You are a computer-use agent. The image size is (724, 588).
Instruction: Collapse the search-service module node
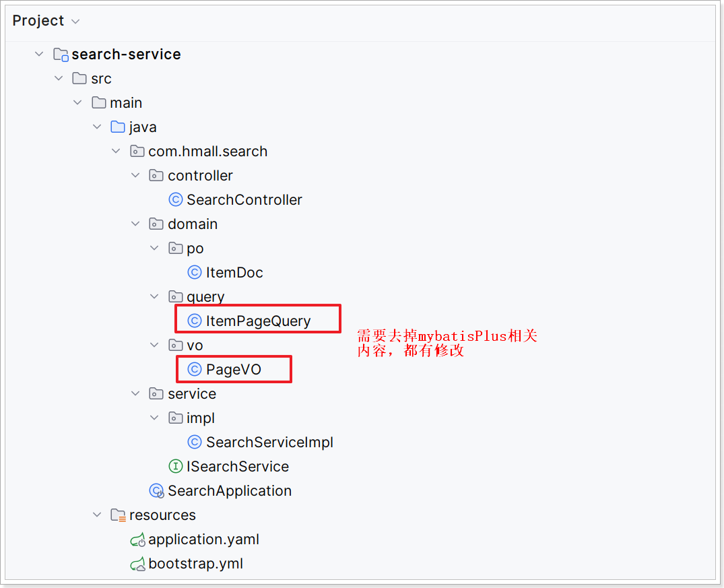point(39,55)
